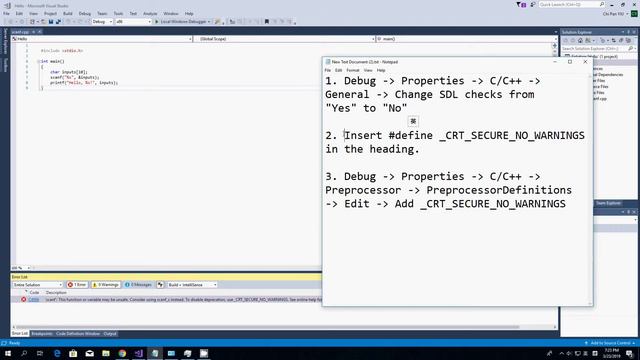Start the Local Windows Debugger

(180, 22)
